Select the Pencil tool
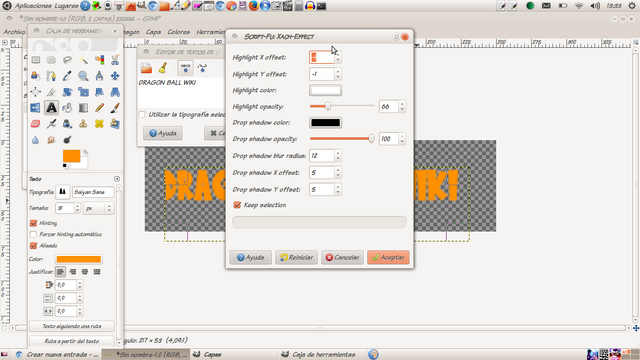The image size is (640, 360). [x=99, y=108]
